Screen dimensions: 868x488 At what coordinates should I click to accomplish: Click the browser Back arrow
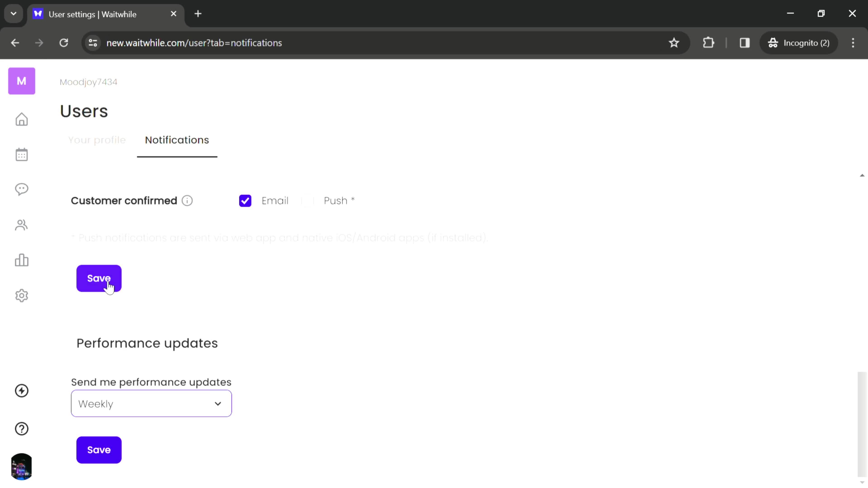point(15,43)
